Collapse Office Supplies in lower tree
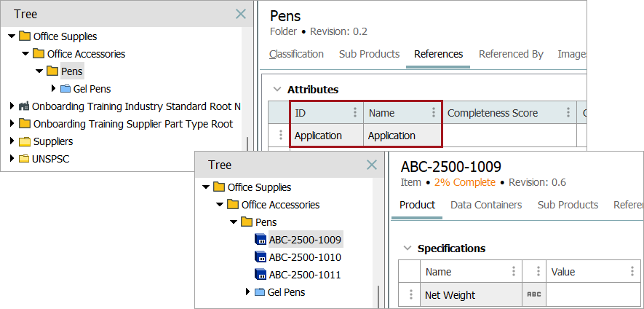 coord(206,187)
